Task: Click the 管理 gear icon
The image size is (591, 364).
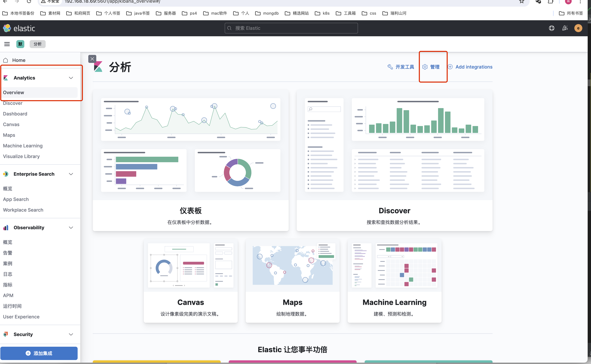Action: (x=425, y=67)
